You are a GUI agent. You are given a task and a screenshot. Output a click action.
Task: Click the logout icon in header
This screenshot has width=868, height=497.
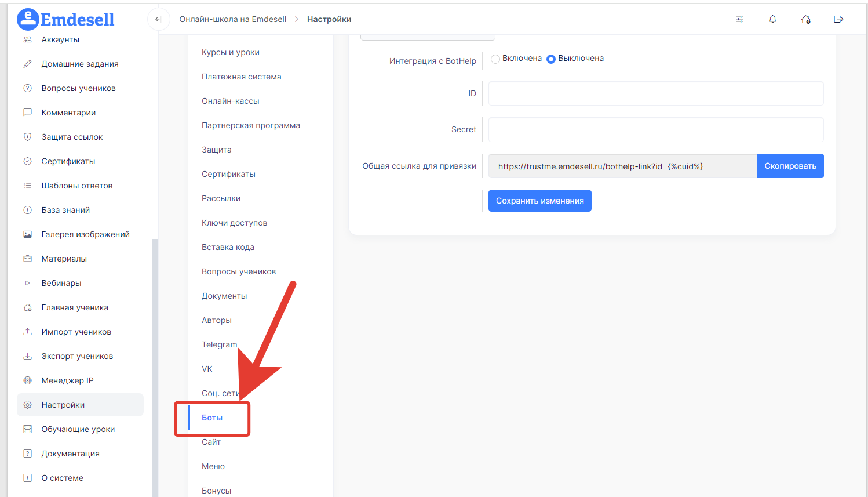838,19
